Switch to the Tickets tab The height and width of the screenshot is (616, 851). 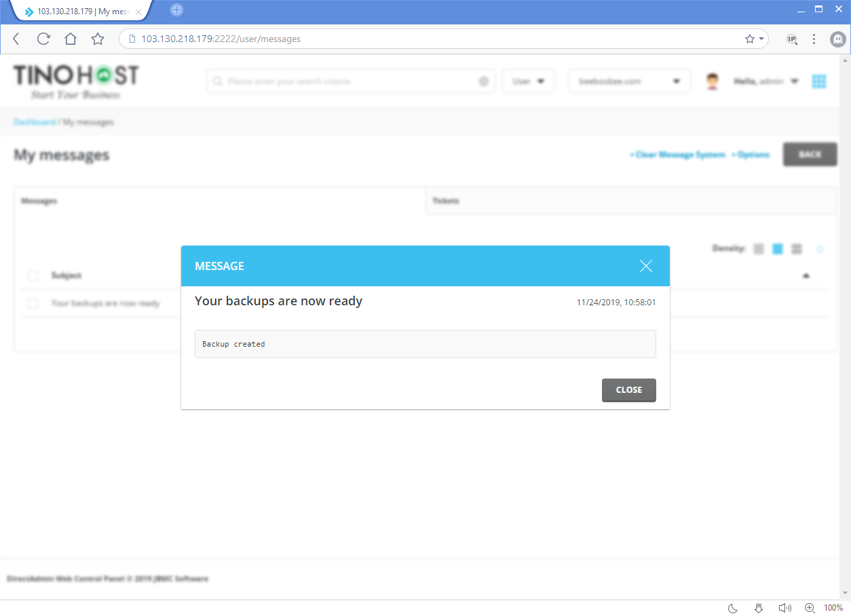(446, 201)
